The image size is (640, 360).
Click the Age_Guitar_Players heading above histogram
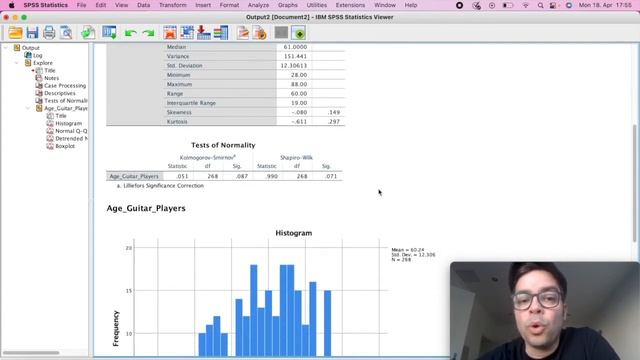(146, 208)
